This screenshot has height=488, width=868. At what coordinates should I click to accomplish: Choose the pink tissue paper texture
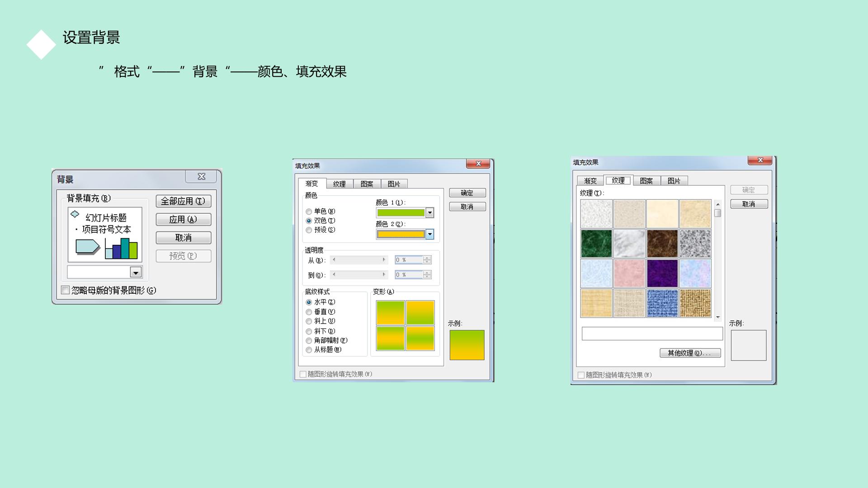(x=629, y=273)
